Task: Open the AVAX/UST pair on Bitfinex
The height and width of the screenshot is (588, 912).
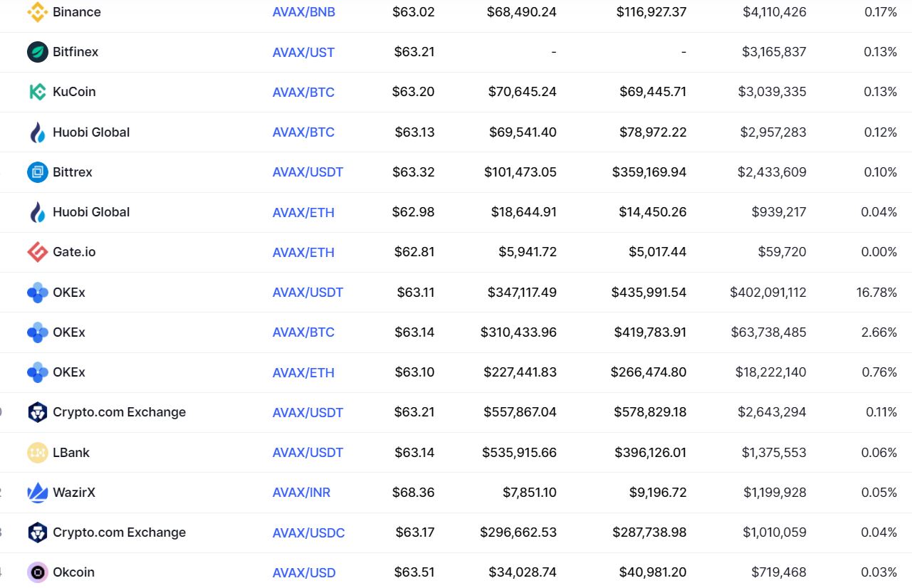Action: (303, 52)
